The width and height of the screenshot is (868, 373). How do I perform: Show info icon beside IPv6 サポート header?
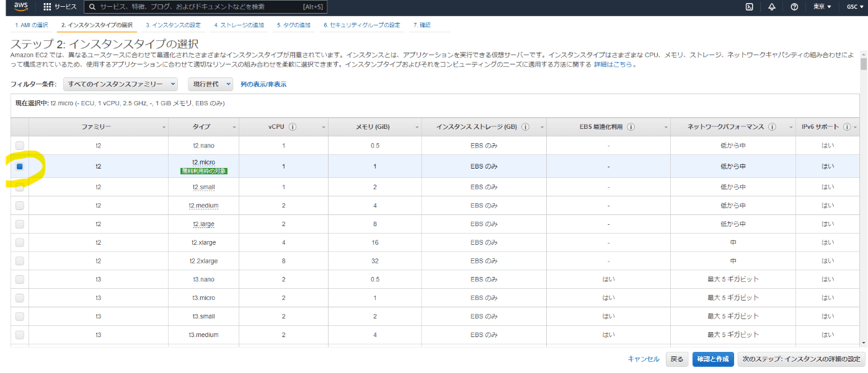point(847,126)
